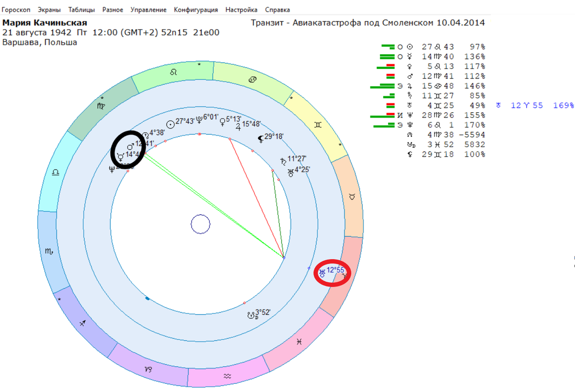Click the Pisces sign glyph on the zodiac ring
Viewport: 575px width, 392px height.
pos(299,341)
